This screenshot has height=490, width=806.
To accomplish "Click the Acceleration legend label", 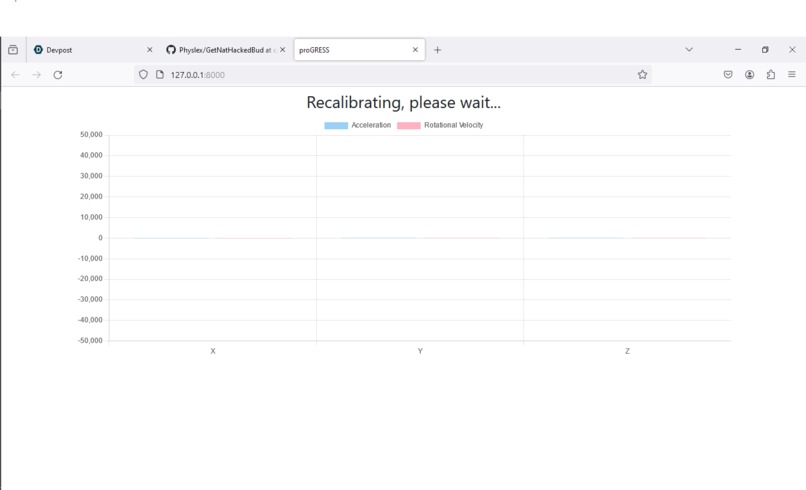I will coord(371,125).
